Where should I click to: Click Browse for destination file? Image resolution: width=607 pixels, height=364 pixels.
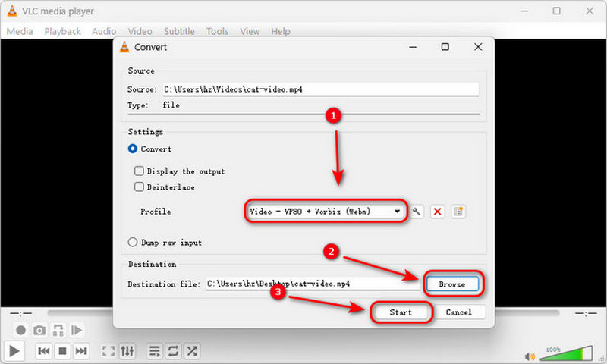452,284
